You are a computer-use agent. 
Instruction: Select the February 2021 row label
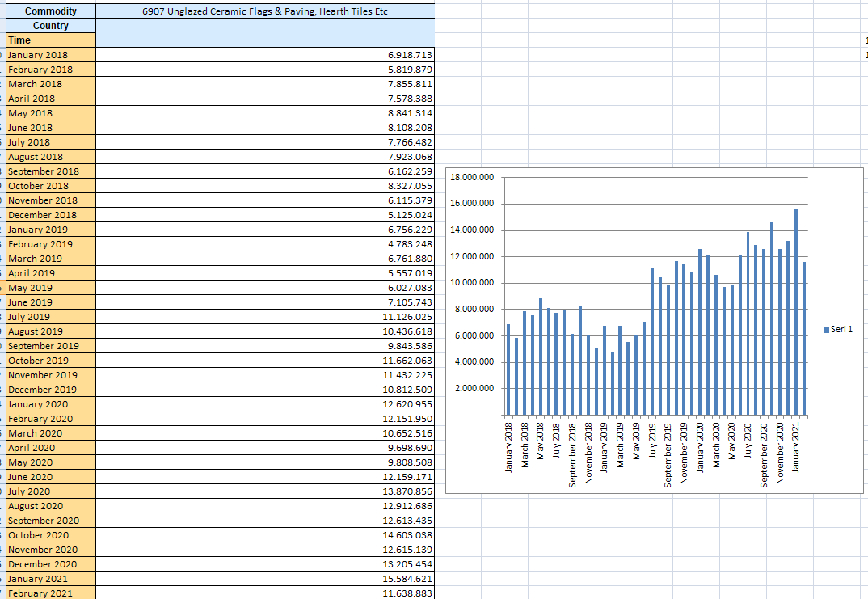(51, 593)
